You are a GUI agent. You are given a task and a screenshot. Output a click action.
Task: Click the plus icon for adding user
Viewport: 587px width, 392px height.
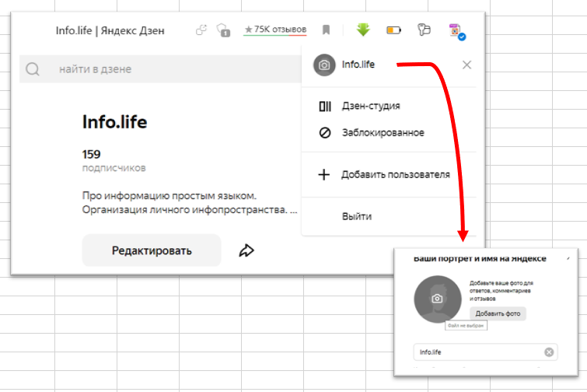click(x=324, y=174)
